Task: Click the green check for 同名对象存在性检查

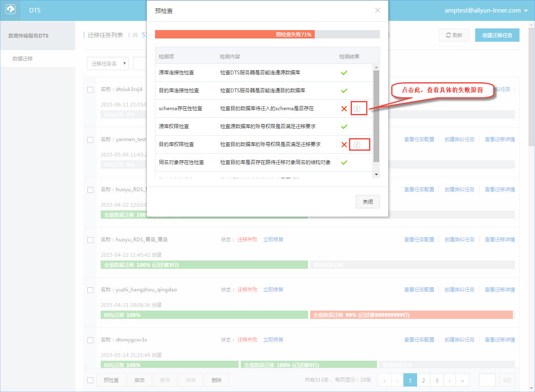Action: click(x=344, y=162)
